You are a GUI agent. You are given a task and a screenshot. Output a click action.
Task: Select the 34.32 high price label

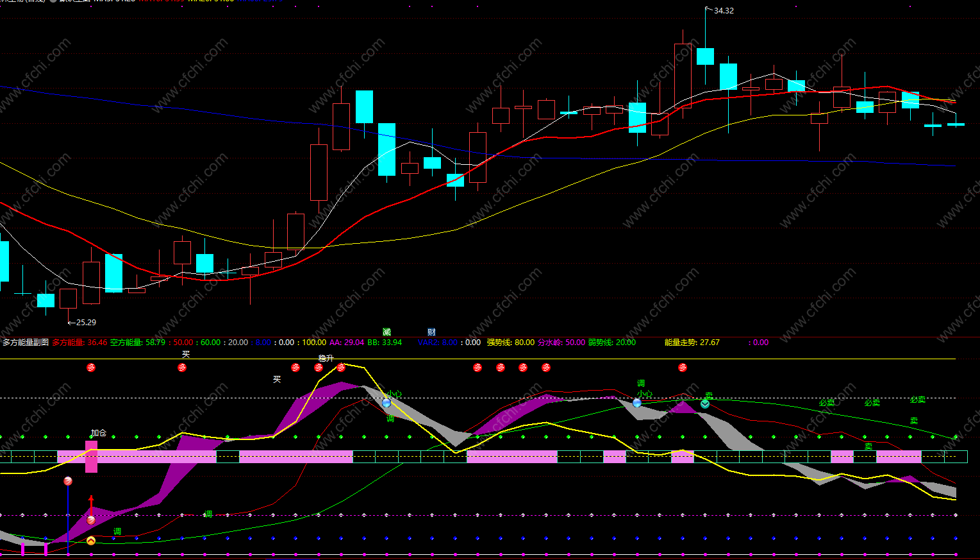click(x=724, y=11)
